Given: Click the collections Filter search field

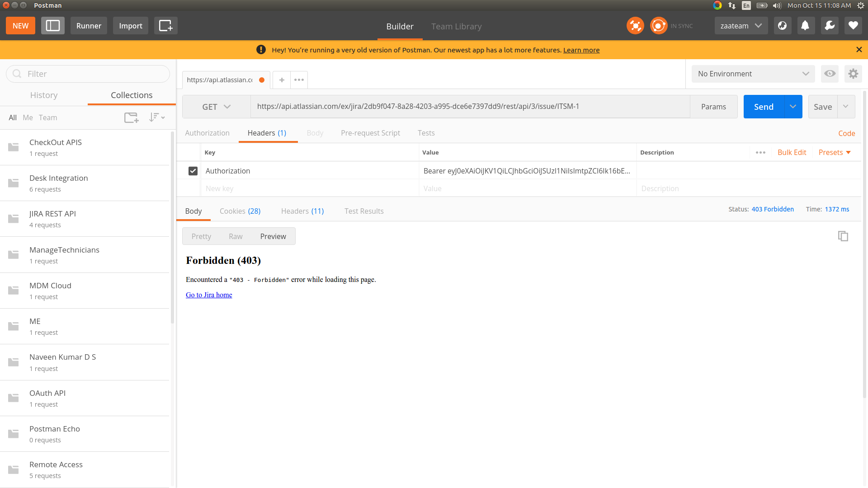Looking at the screenshot, I should tap(88, 74).
